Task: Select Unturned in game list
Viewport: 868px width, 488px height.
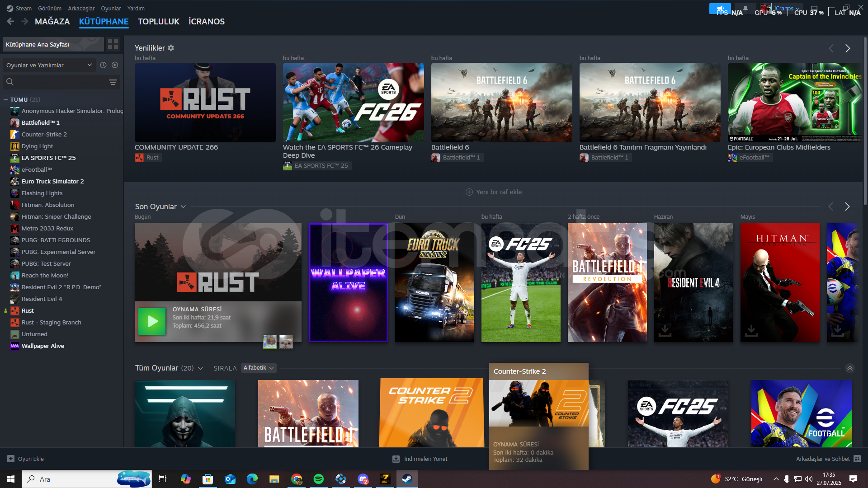Action: pos(34,334)
